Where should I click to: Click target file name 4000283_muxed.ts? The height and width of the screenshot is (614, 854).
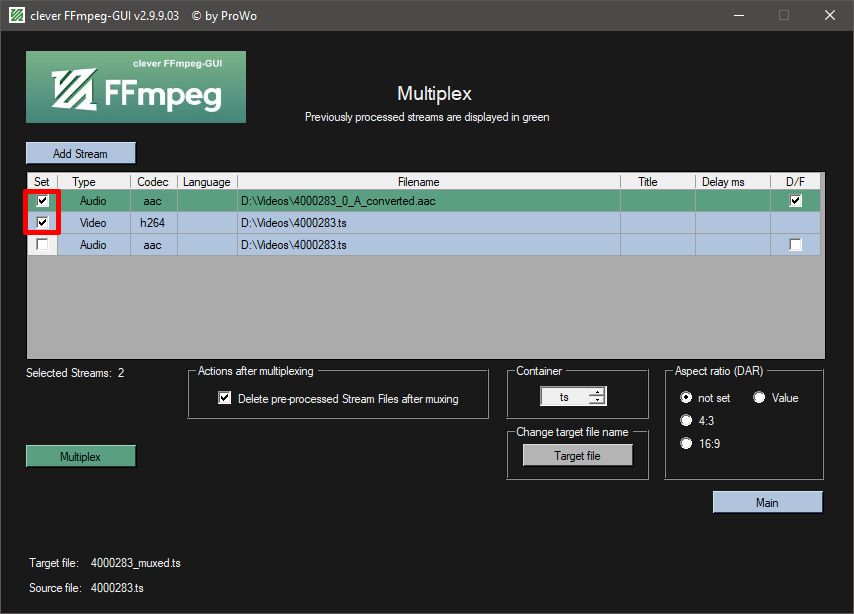pyautogui.click(x=136, y=563)
